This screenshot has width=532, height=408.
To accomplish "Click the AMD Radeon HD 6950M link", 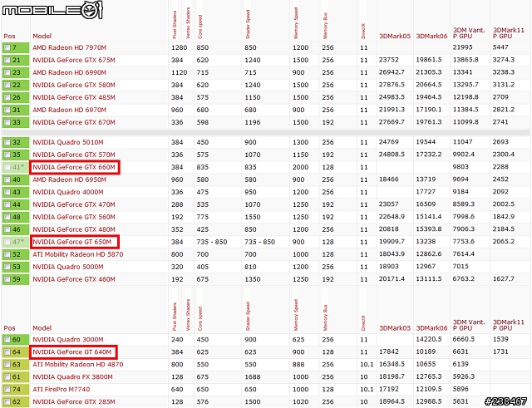I will pos(69,179).
